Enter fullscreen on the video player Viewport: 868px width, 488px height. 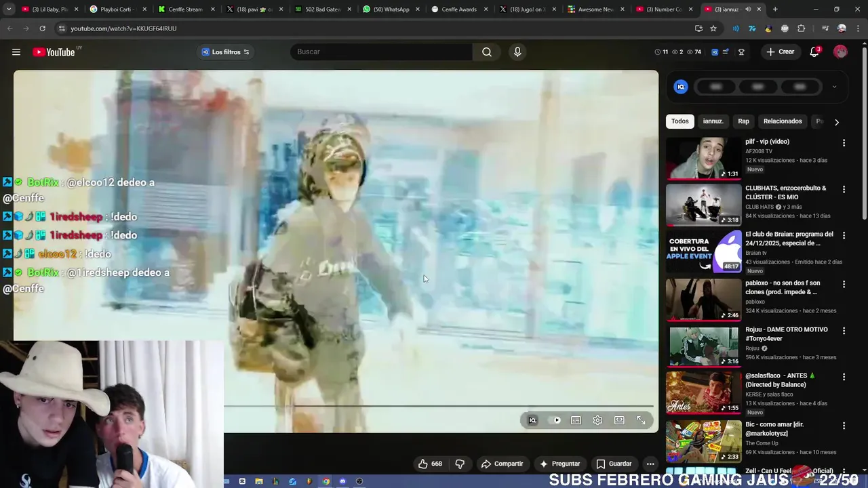pyautogui.click(x=641, y=420)
